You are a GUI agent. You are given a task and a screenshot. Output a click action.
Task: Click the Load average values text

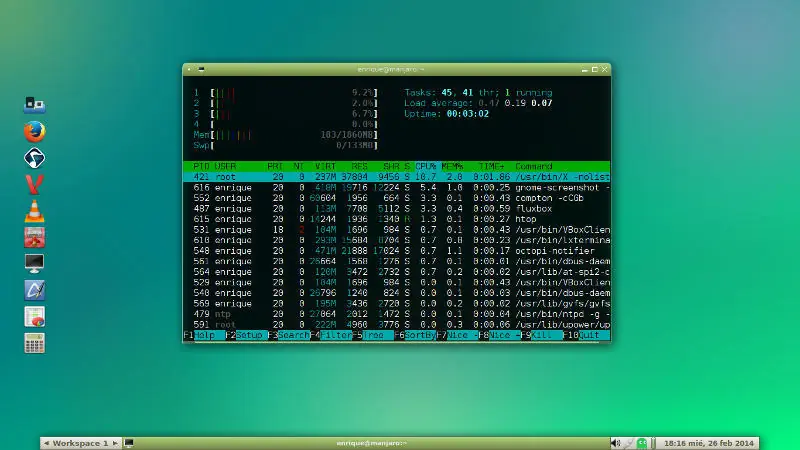point(515,103)
